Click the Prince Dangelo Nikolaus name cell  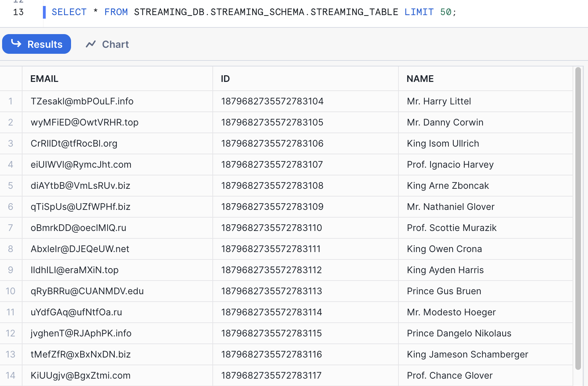tap(459, 333)
